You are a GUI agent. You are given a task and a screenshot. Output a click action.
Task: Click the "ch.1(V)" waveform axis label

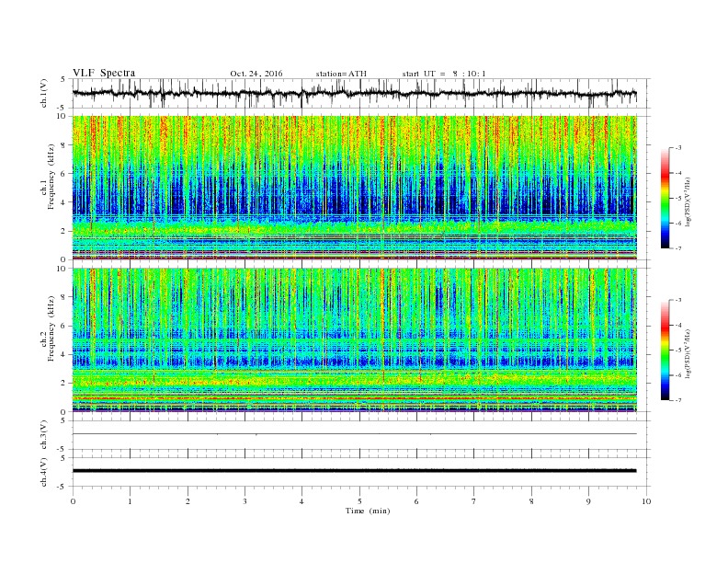click(43, 93)
